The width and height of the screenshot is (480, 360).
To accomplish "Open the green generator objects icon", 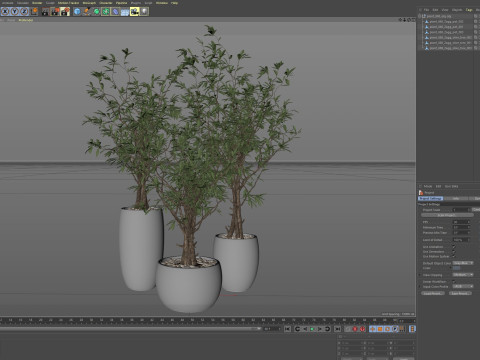I will pos(96,12).
